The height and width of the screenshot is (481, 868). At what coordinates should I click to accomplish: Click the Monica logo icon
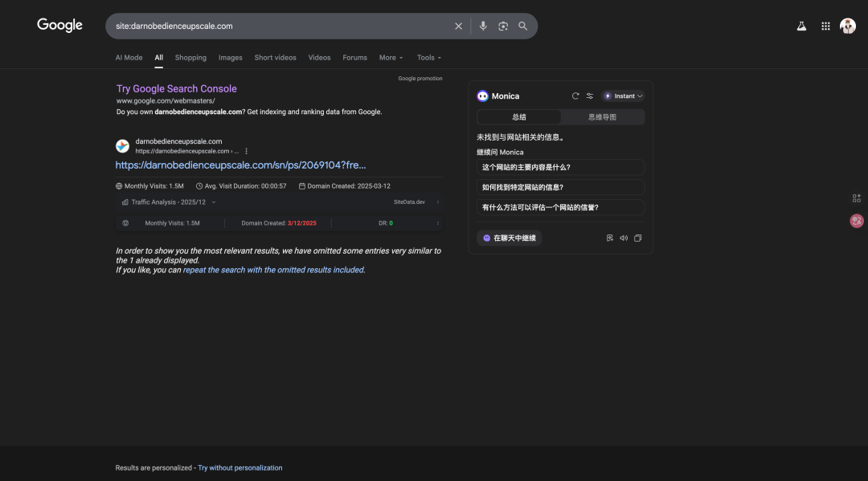pyautogui.click(x=483, y=96)
